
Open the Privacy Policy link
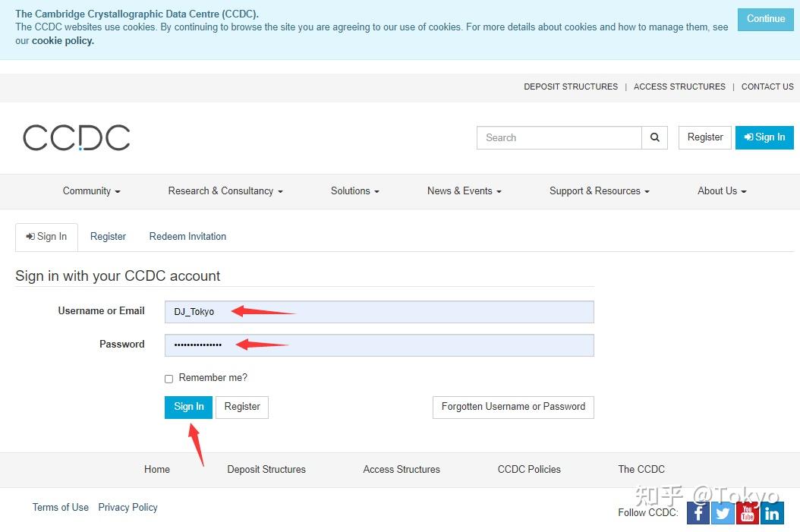pyautogui.click(x=128, y=508)
